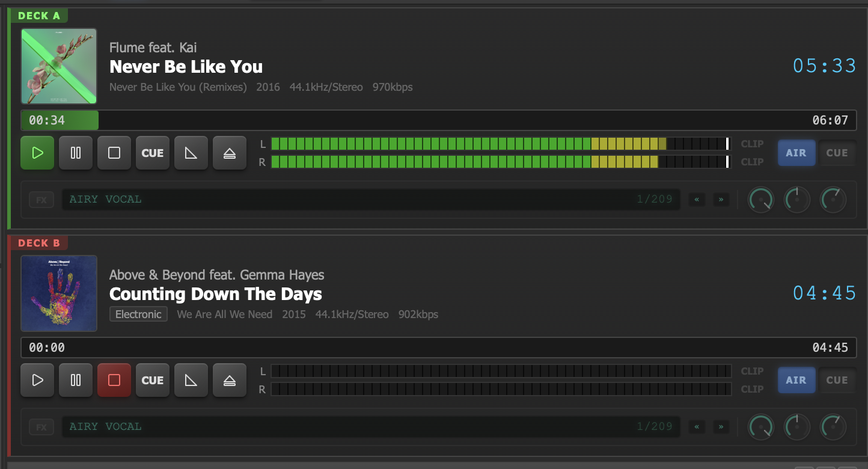Click the Electronic genre tag
868x469 pixels.
point(138,314)
